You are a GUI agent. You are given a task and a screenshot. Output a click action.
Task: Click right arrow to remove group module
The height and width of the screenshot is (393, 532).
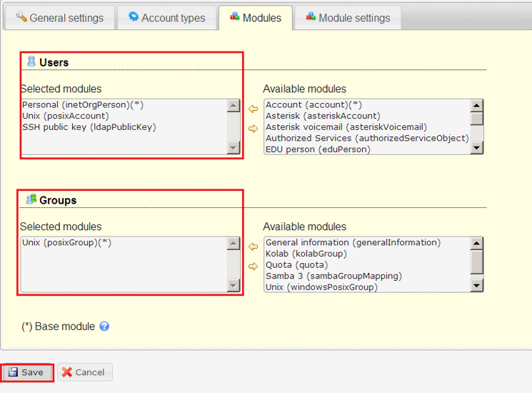253,267
